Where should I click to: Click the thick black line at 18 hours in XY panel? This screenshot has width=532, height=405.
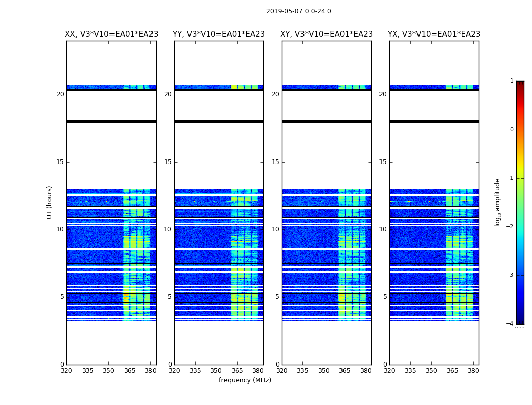point(327,121)
